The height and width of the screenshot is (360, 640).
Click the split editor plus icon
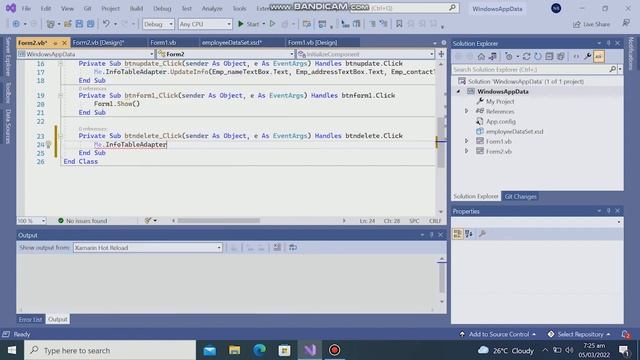pyautogui.click(x=441, y=54)
